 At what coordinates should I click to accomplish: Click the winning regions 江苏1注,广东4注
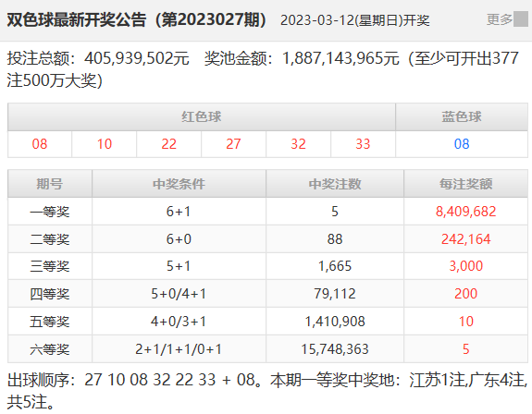(x=468, y=380)
